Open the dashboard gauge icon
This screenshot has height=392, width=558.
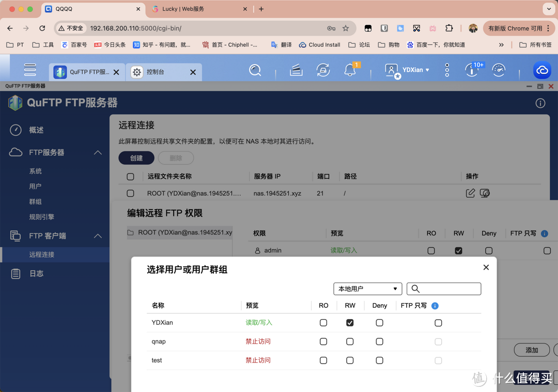[x=499, y=70]
